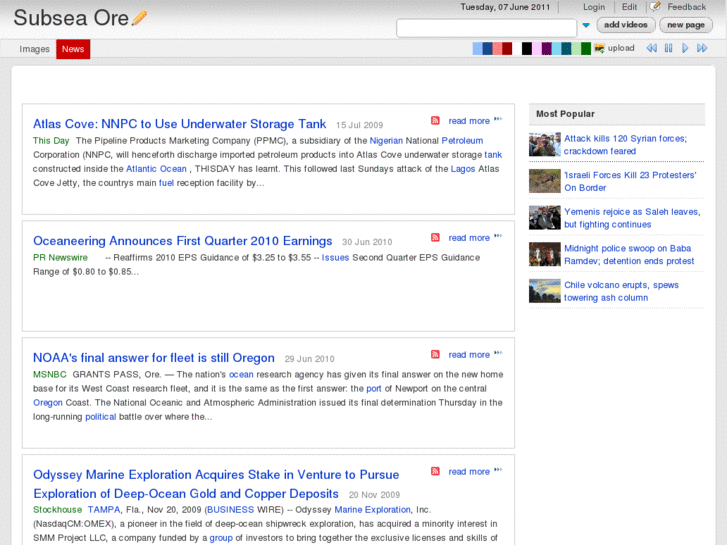Choose the dark red color swatch
This screenshot has height=545, width=727.
click(x=507, y=48)
